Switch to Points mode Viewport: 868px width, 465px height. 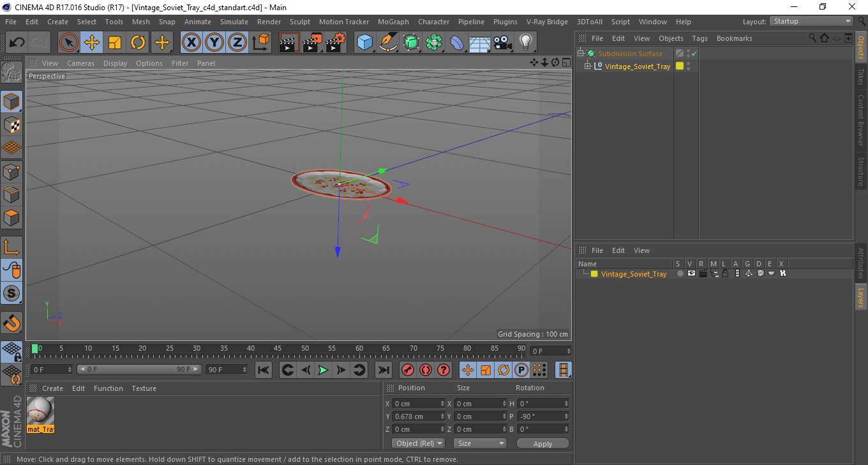(11, 171)
